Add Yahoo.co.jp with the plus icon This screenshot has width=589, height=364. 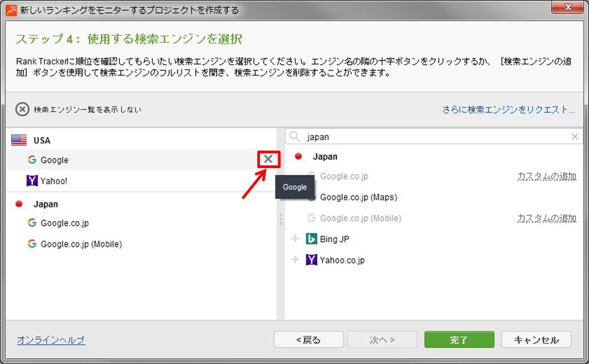(x=295, y=260)
